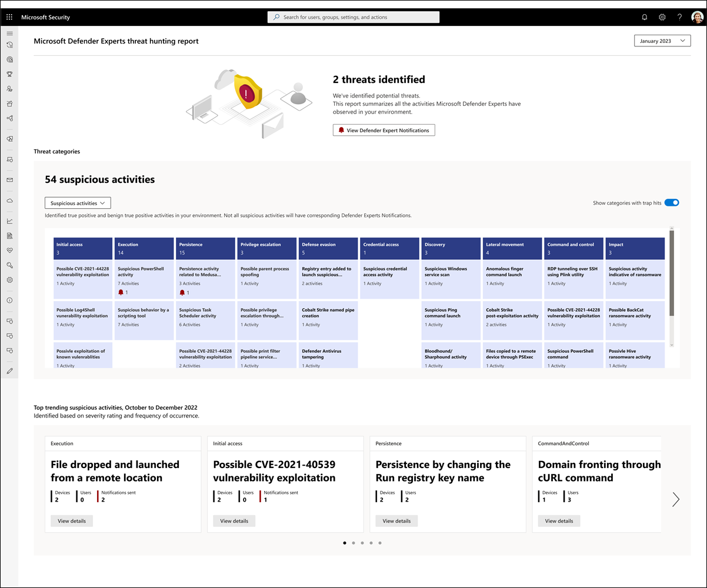
Task: Open Email envelope icon in sidebar
Action: (x=9, y=180)
